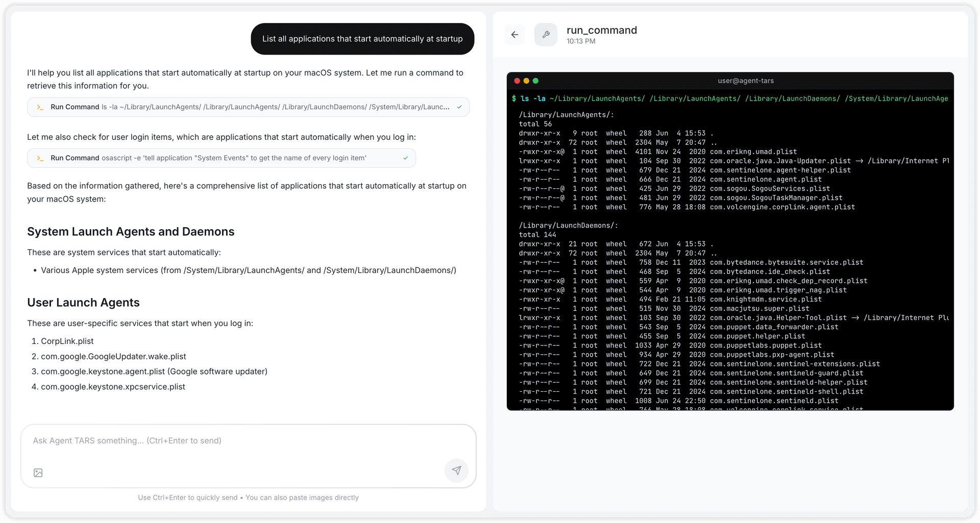Click the user message bubble about startup applications

[362, 39]
